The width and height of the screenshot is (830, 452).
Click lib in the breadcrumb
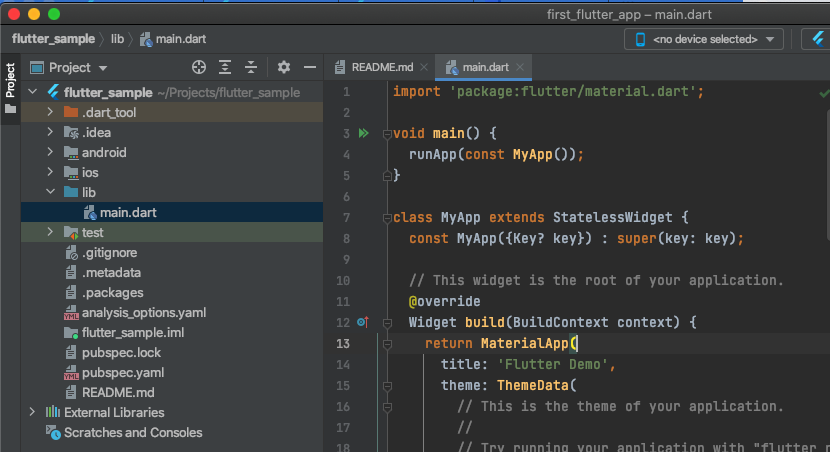click(x=117, y=39)
